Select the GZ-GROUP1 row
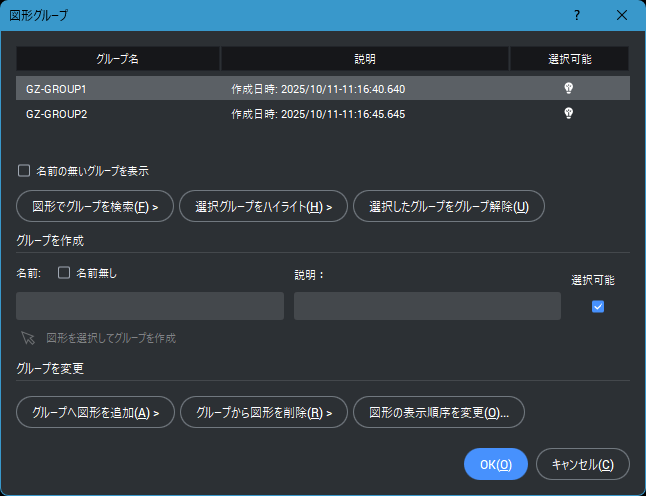The width and height of the screenshot is (646, 496). point(120,89)
